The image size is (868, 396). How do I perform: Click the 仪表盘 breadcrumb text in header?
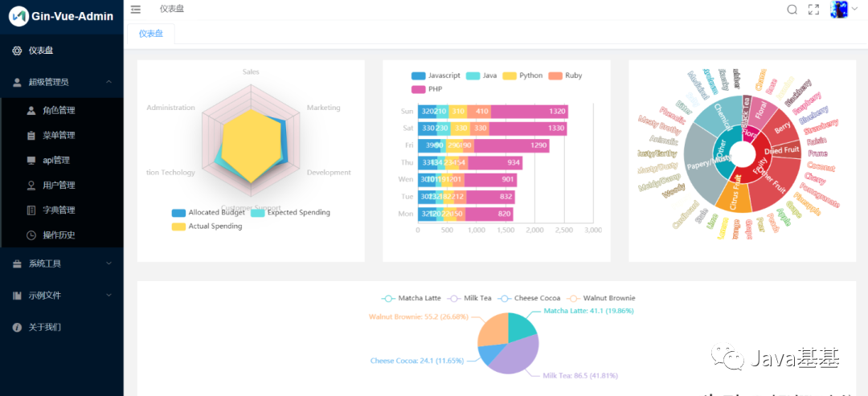coord(172,9)
